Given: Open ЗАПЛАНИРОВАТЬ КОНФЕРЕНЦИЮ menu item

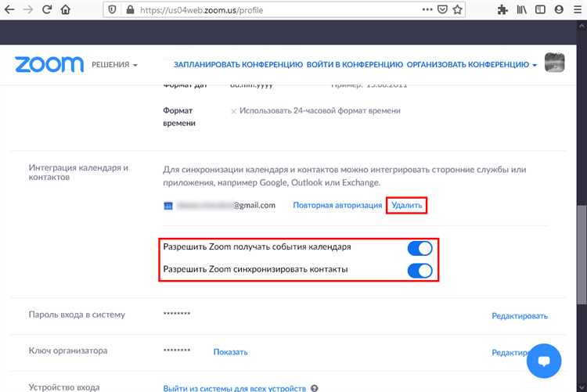Looking at the screenshot, I should coord(238,65).
